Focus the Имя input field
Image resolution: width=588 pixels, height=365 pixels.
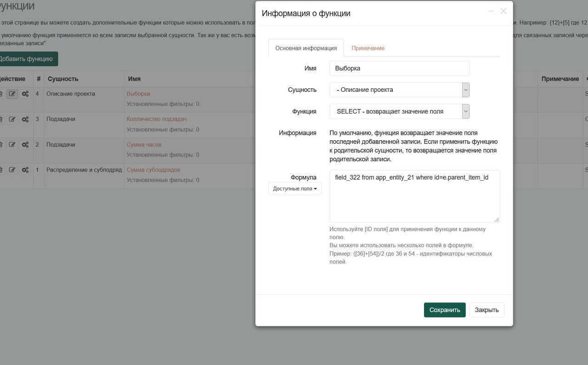(400, 68)
